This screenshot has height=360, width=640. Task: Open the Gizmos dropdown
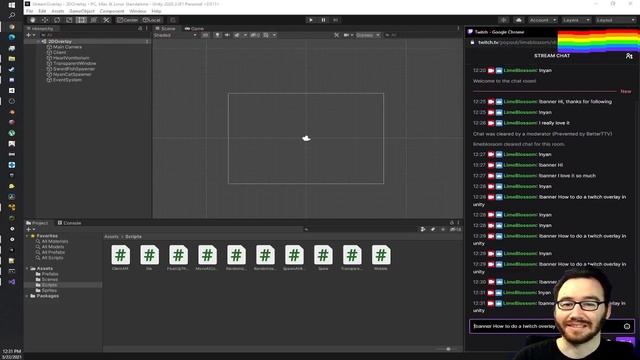click(x=368, y=35)
